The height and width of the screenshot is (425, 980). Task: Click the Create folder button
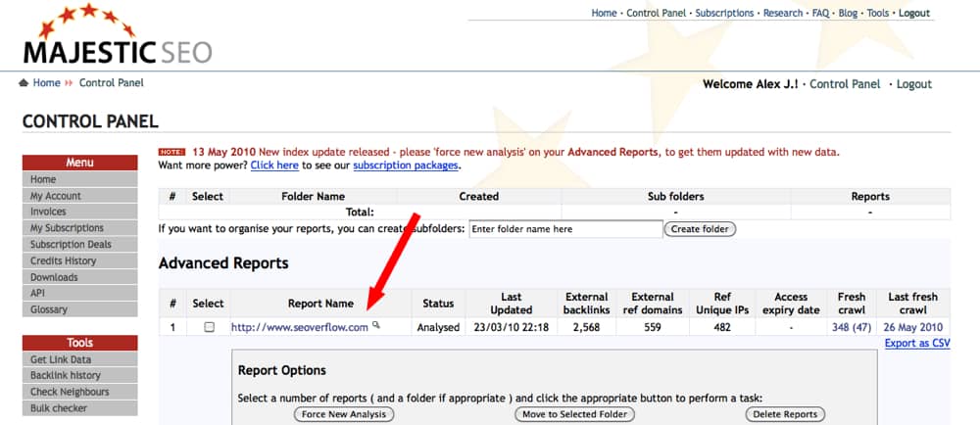coord(700,229)
